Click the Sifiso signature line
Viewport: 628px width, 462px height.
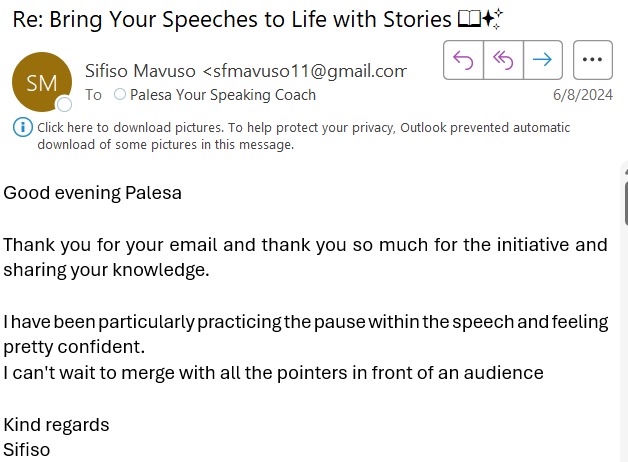coord(26,450)
